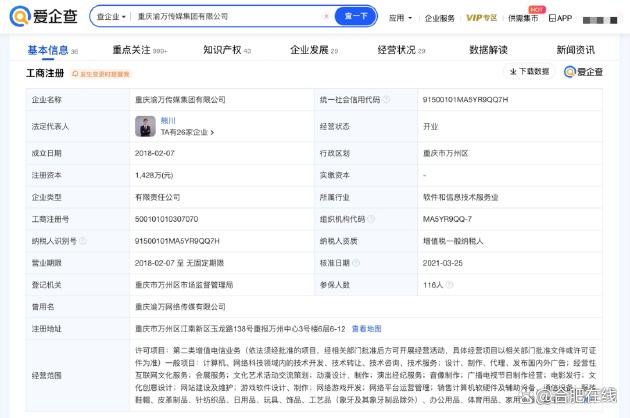Open legal representative name 颜川 link

click(x=168, y=121)
